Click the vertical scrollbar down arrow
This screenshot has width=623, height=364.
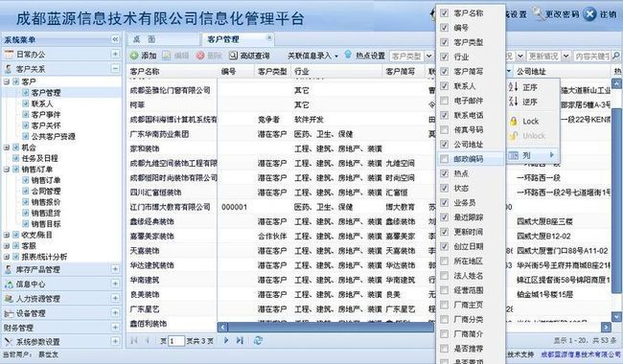(x=616, y=316)
